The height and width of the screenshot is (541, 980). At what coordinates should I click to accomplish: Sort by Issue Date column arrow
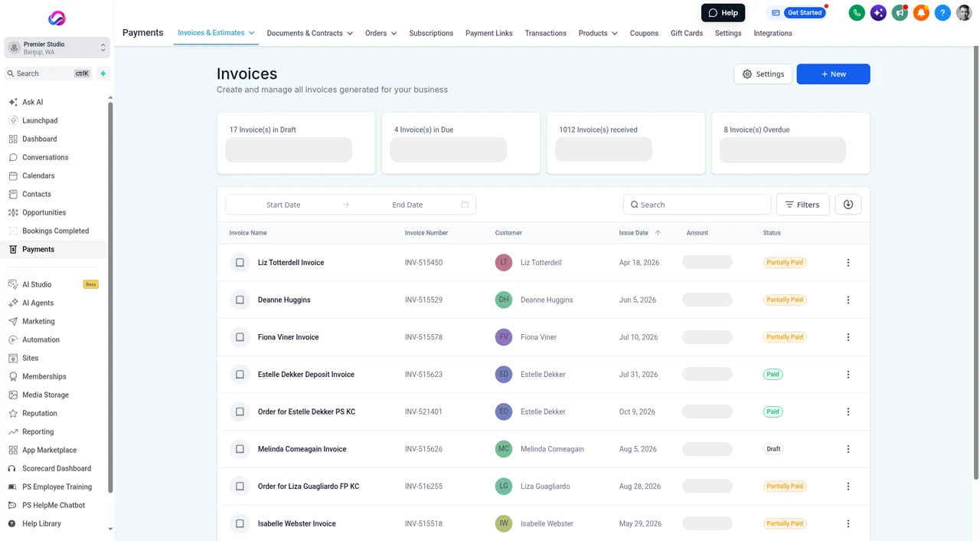tap(658, 233)
